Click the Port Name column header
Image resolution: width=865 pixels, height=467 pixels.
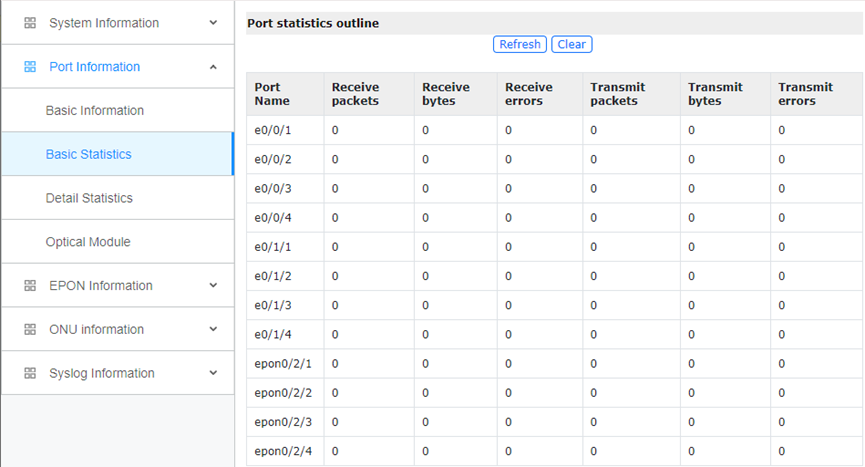[285, 94]
